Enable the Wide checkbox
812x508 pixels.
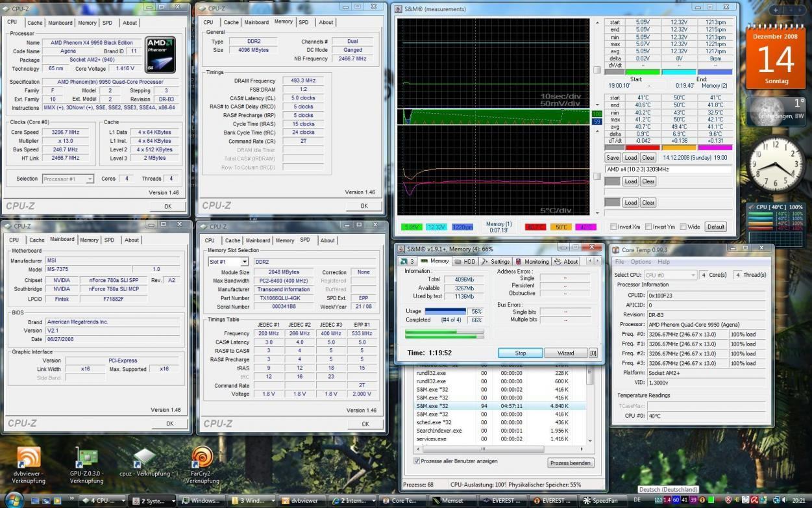point(683,227)
